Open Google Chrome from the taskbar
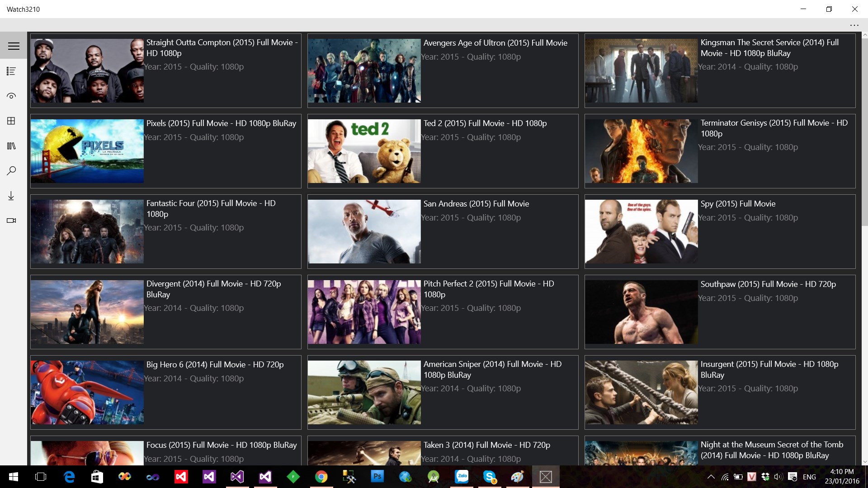The height and width of the screenshot is (488, 868). [321, 477]
